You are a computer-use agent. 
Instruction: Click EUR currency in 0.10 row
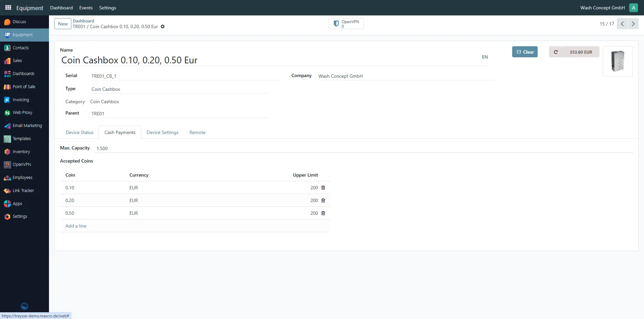[x=133, y=188]
